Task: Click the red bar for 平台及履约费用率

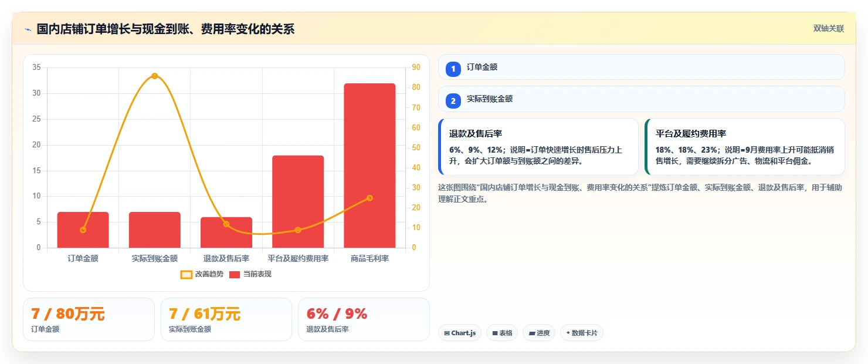Action: pos(298,201)
